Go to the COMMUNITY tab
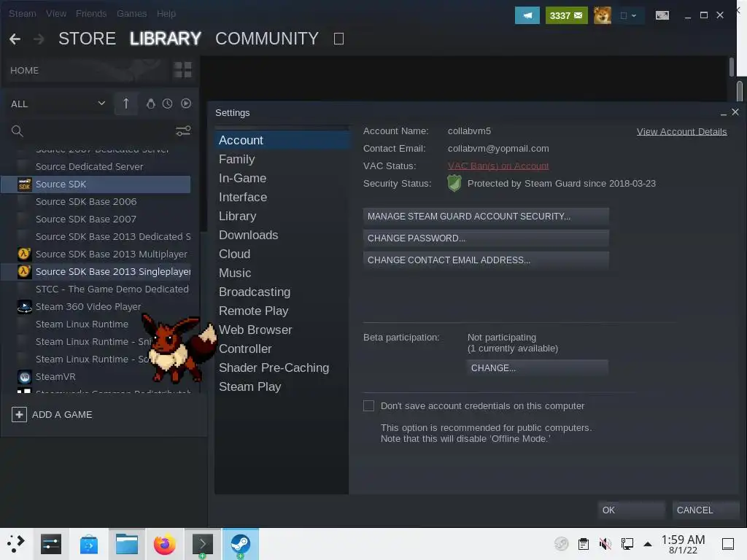 tap(267, 39)
